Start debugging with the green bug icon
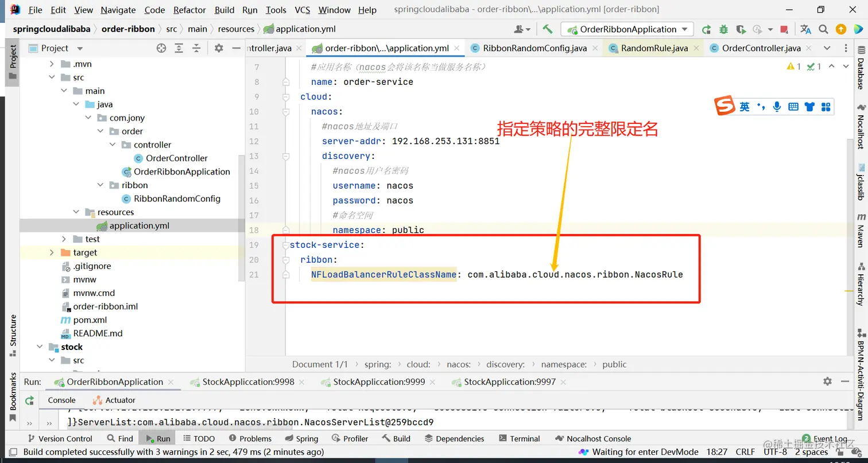868x463 pixels. [x=723, y=29]
